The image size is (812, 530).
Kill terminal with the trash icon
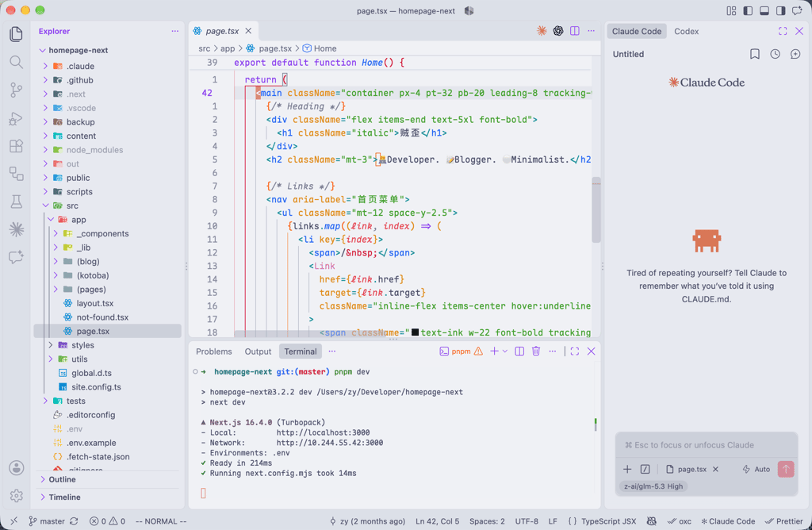[x=536, y=351]
